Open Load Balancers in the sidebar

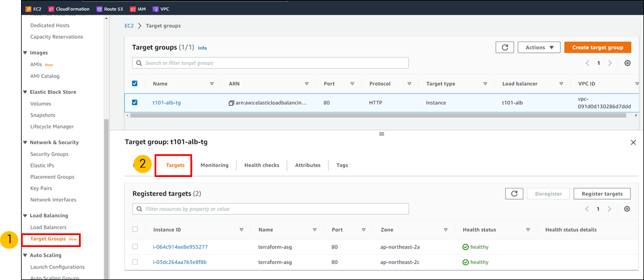click(48, 228)
